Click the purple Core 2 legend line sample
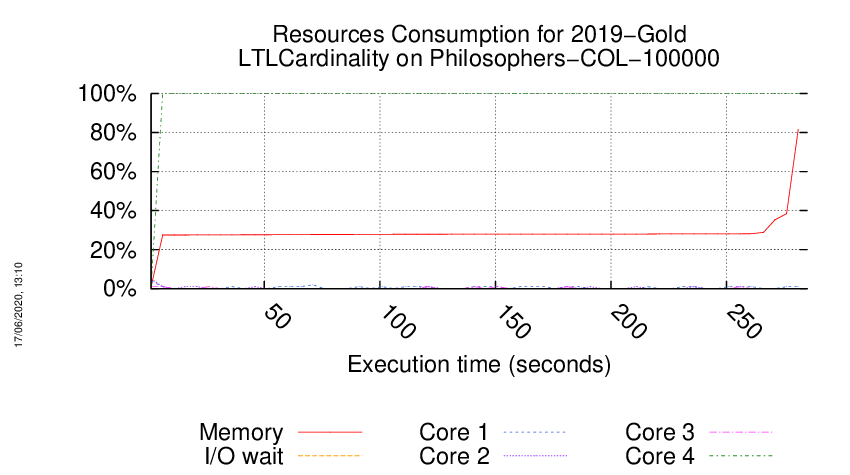The image size is (850, 475). click(535, 456)
